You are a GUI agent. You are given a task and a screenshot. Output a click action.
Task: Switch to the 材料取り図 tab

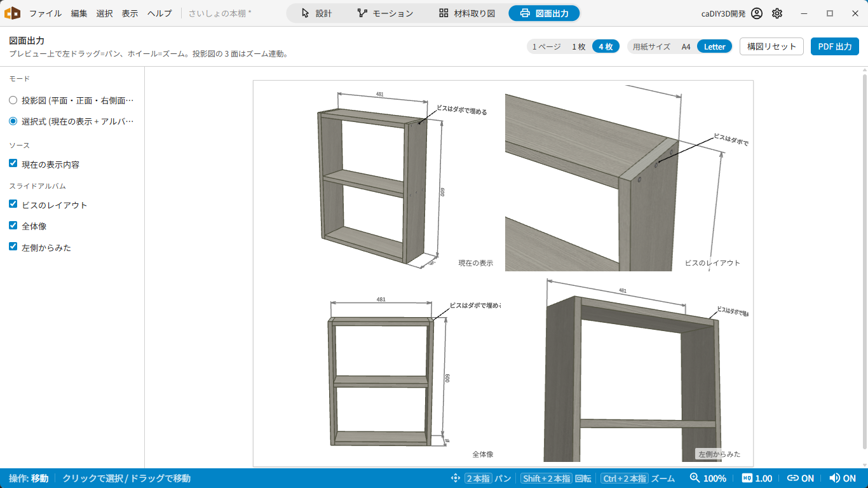click(x=467, y=13)
